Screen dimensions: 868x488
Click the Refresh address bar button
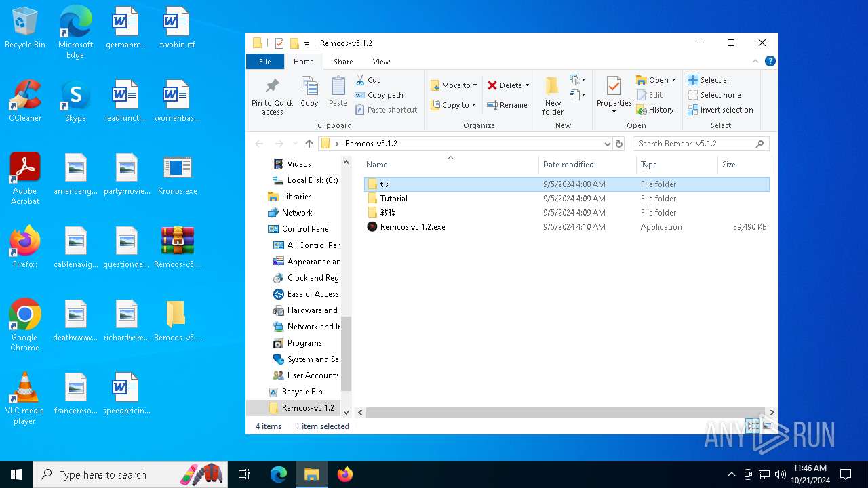click(x=618, y=144)
